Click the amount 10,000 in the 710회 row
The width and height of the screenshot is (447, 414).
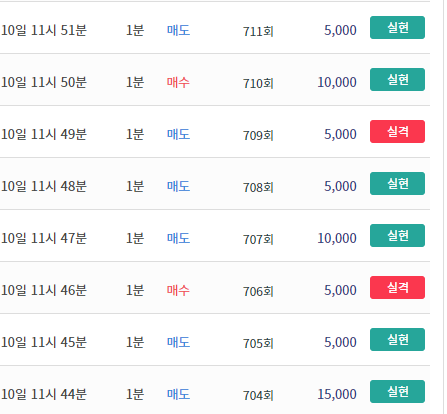(x=337, y=82)
